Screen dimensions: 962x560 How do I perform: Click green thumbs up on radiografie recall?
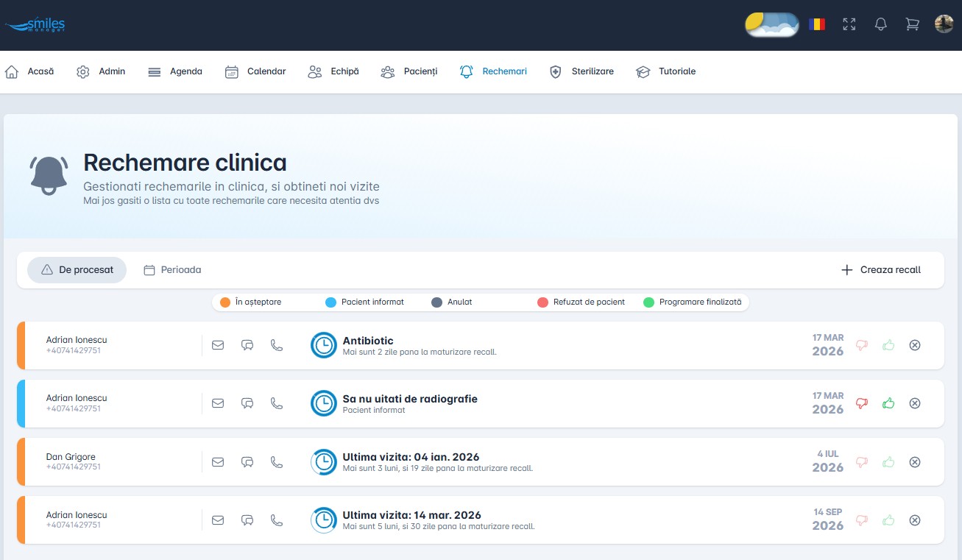888,403
